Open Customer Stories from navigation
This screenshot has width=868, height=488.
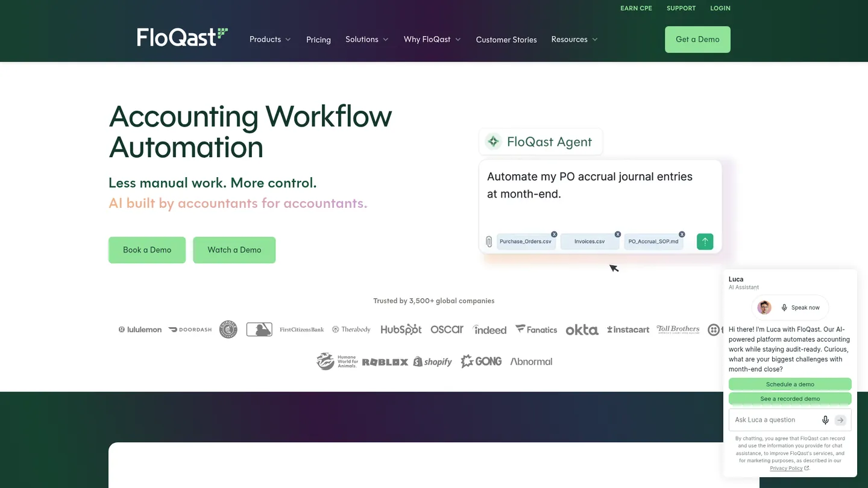click(506, 40)
